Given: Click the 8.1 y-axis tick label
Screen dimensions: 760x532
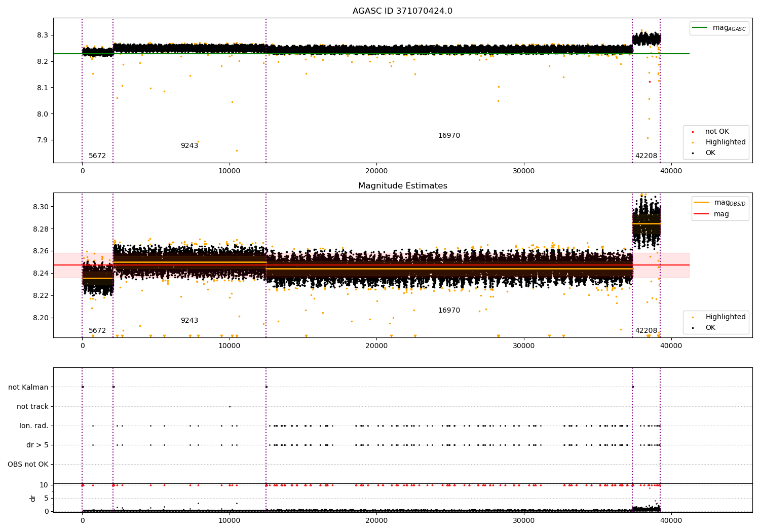Looking at the screenshot, I should tap(43, 88).
